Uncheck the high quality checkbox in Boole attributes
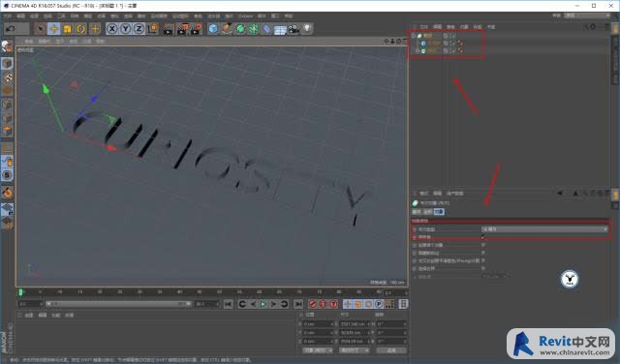Screen dimensions: 620x364 tap(483, 237)
